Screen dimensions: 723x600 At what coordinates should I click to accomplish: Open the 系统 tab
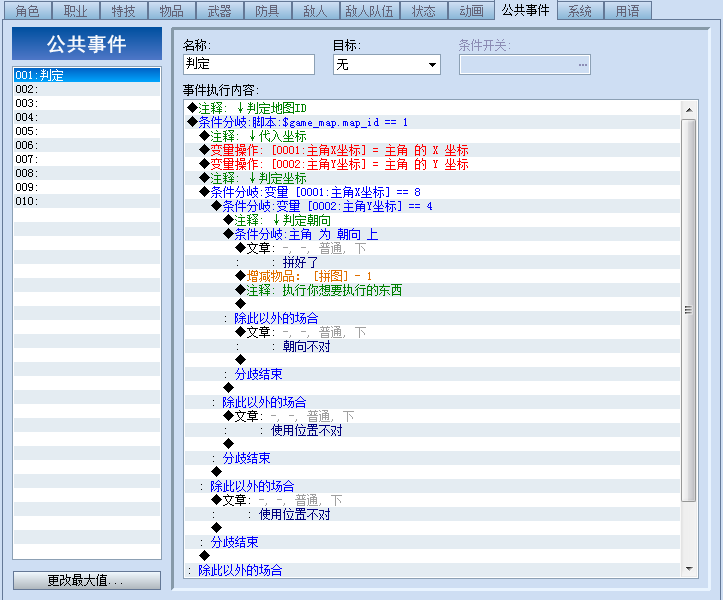(580, 11)
